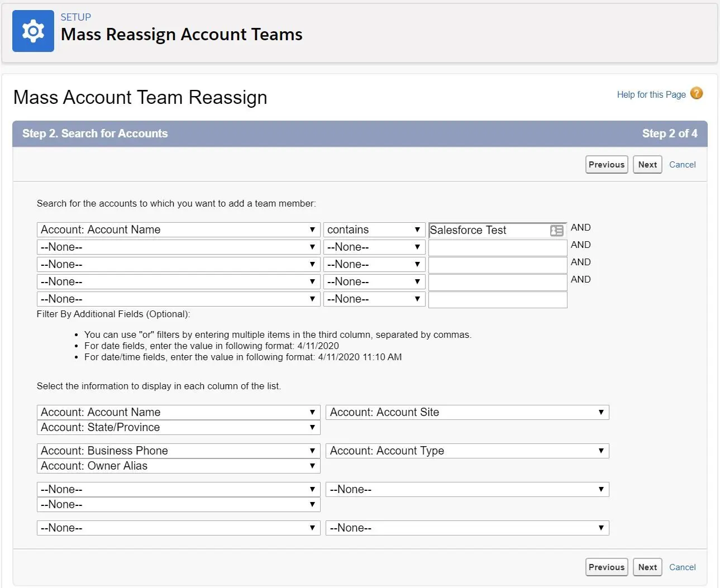Click the 'Step 2. Search for Accounts' heading

click(x=95, y=133)
